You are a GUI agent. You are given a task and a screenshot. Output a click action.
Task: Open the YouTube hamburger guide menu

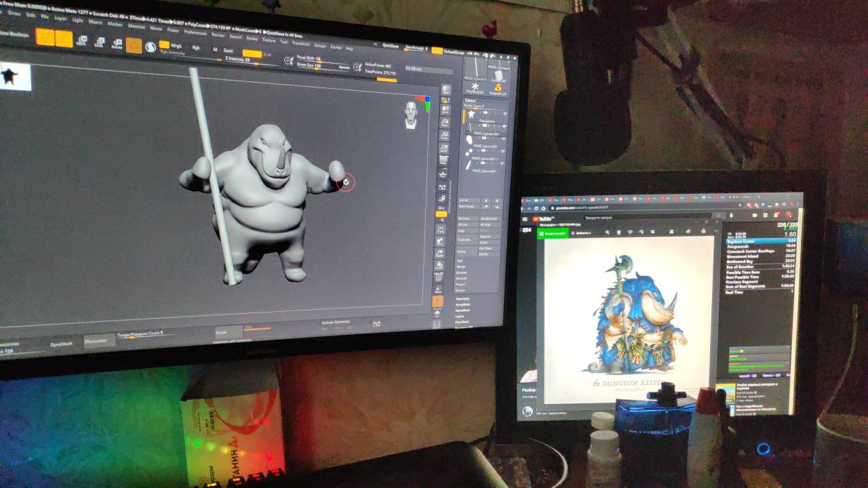point(525,219)
